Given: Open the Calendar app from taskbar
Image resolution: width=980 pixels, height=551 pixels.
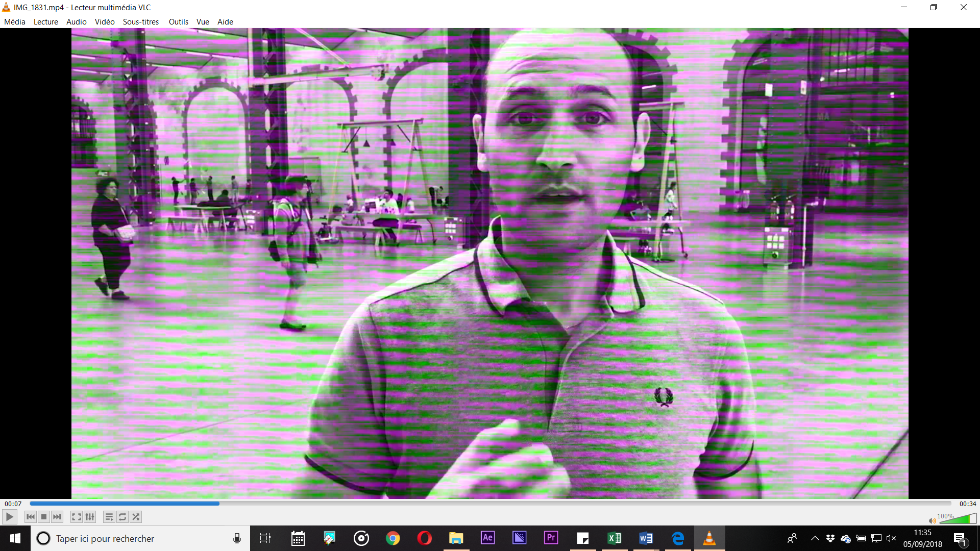Looking at the screenshot, I should tap(298, 538).
